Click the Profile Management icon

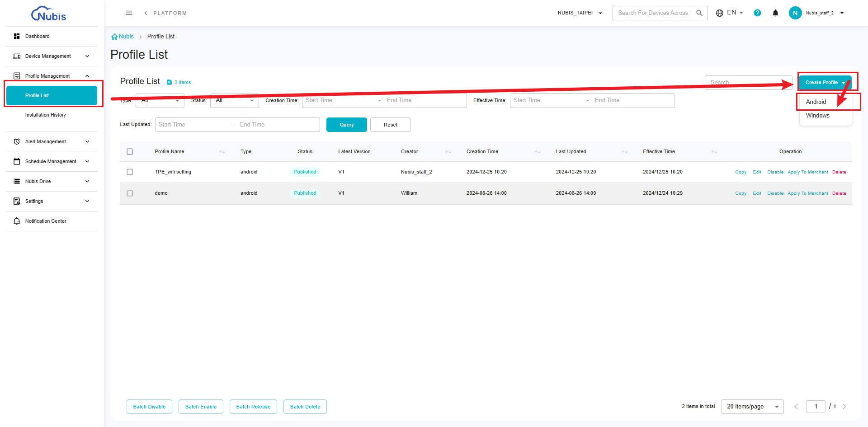coord(17,76)
